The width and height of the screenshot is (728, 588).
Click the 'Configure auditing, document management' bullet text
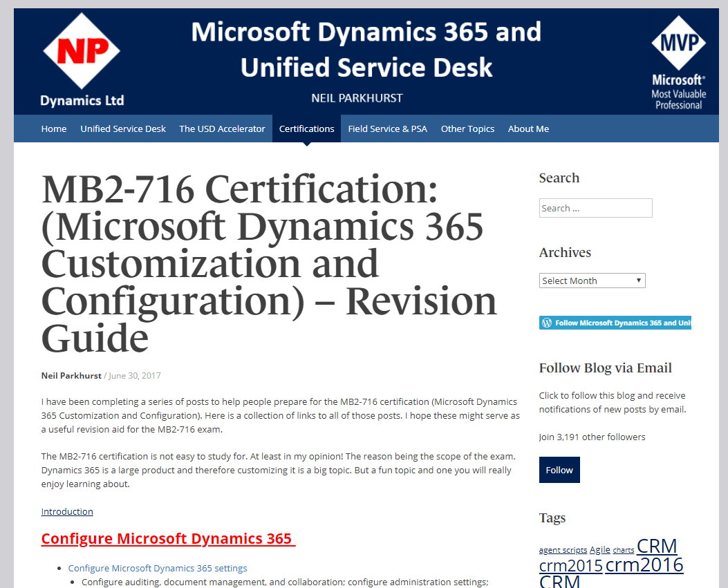285,582
